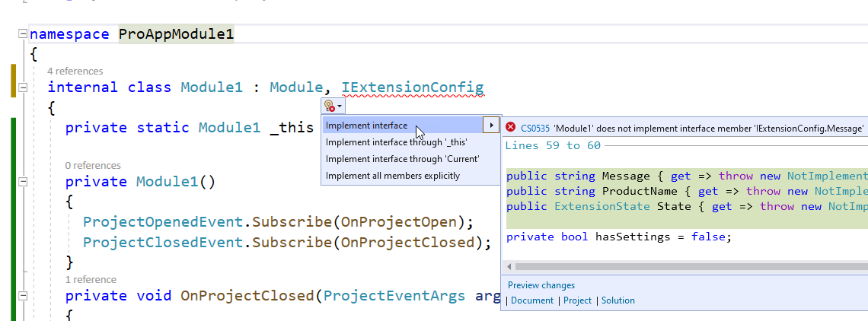Click 'Lines 59 to 60' preview header
The height and width of the screenshot is (321, 868).
click(x=553, y=145)
